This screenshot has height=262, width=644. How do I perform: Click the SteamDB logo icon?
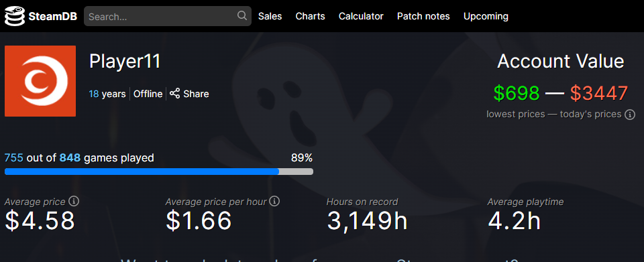(15, 16)
